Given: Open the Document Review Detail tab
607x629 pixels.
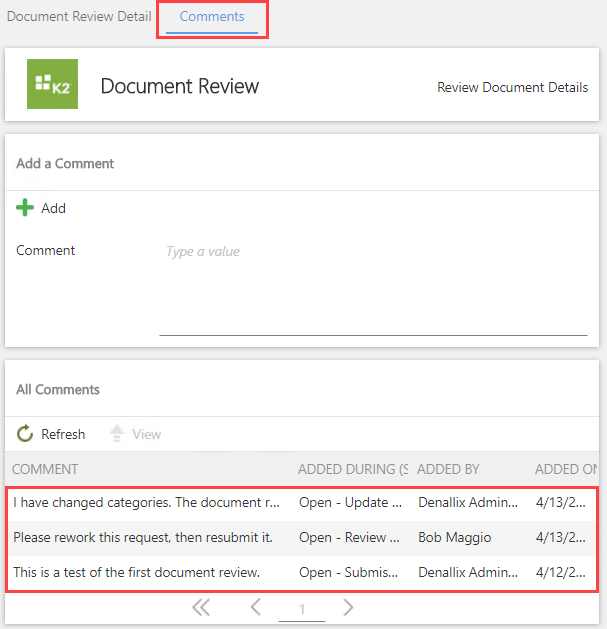Looking at the screenshot, I should [x=79, y=16].
